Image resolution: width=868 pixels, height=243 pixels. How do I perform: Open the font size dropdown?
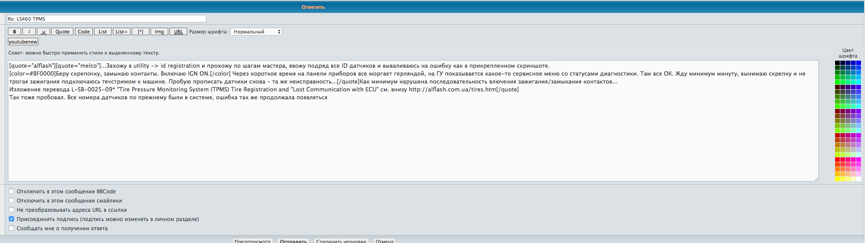(257, 32)
